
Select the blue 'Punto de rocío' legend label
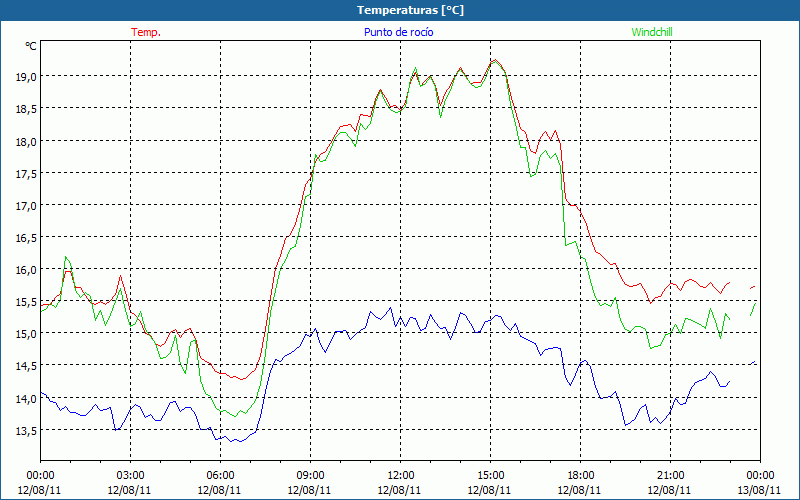(398, 32)
